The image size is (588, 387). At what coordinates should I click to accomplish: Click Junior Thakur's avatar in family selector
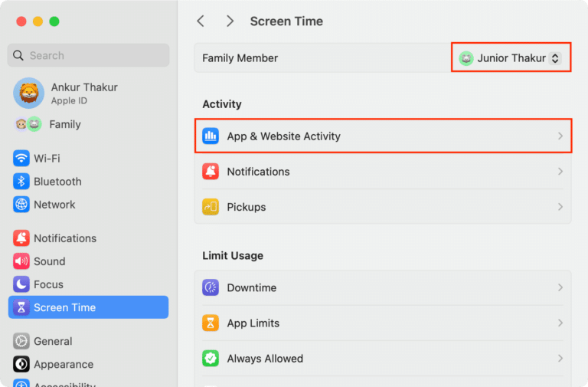pyautogui.click(x=466, y=58)
